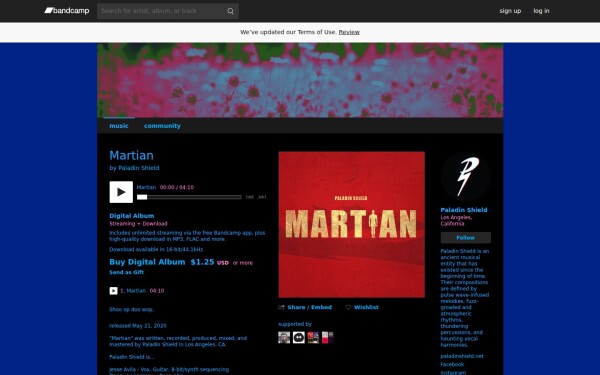This screenshot has width=600, height=375.
Task: Click the Digital Album heading
Action: (x=132, y=216)
